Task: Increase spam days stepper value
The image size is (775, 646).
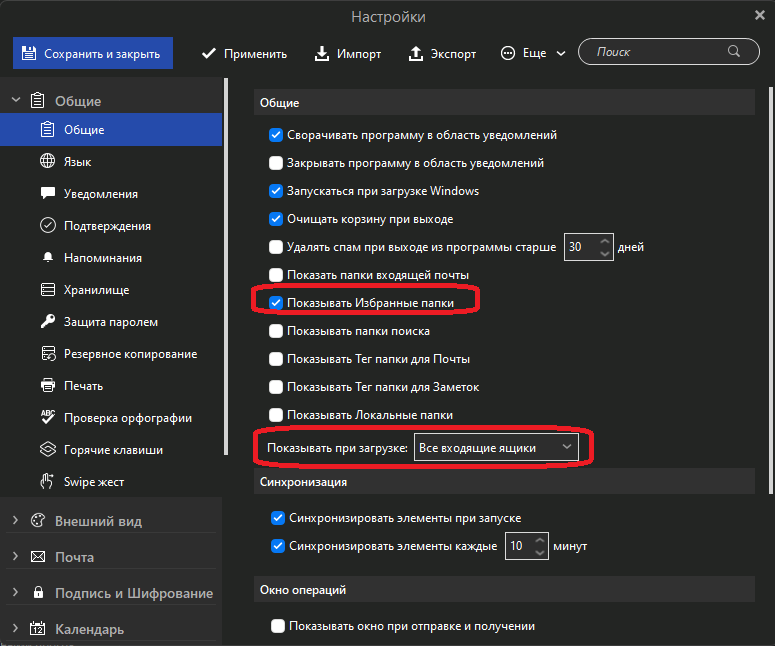Action: point(604,241)
